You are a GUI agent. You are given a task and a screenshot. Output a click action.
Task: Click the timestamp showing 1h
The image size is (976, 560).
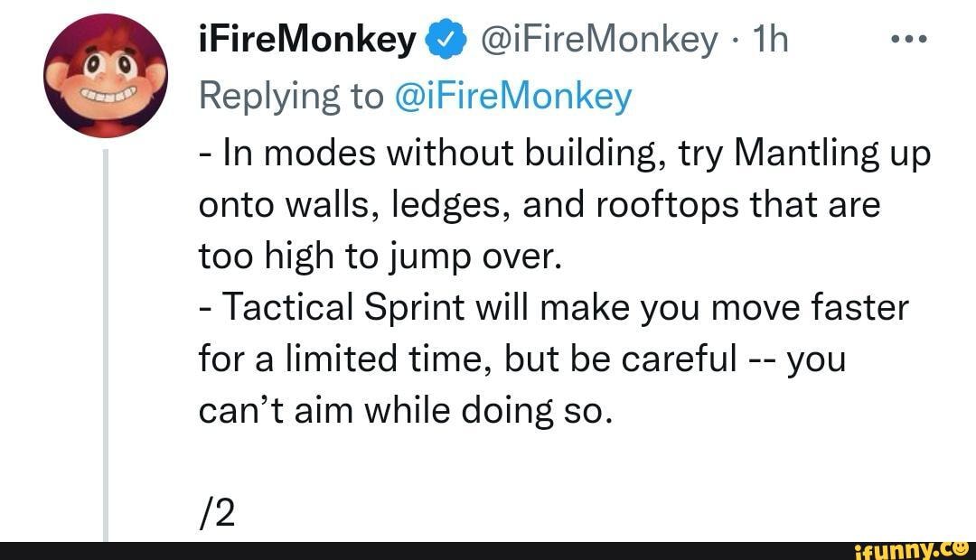click(x=770, y=38)
